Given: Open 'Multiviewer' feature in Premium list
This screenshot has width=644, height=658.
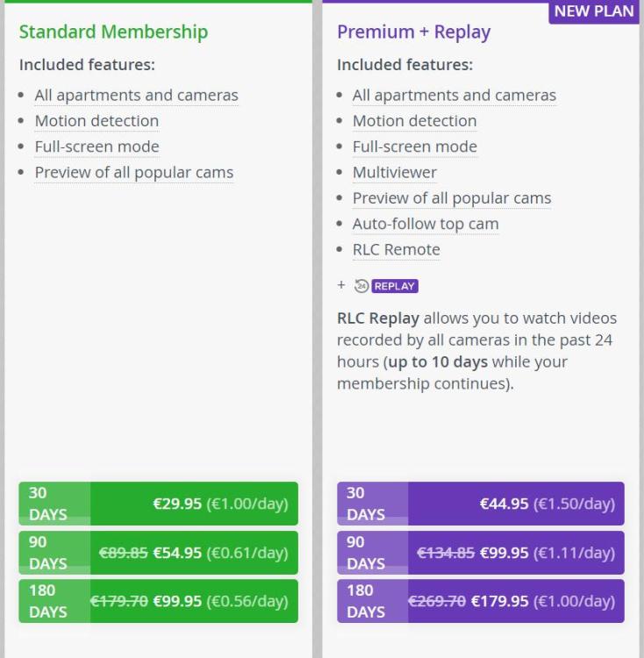Looking at the screenshot, I should [x=394, y=173].
